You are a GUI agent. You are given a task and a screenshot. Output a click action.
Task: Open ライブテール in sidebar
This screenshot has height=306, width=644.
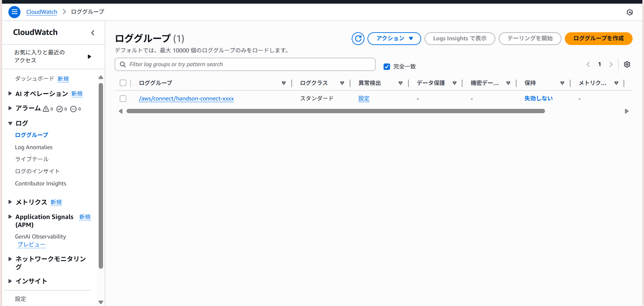(x=32, y=159)
